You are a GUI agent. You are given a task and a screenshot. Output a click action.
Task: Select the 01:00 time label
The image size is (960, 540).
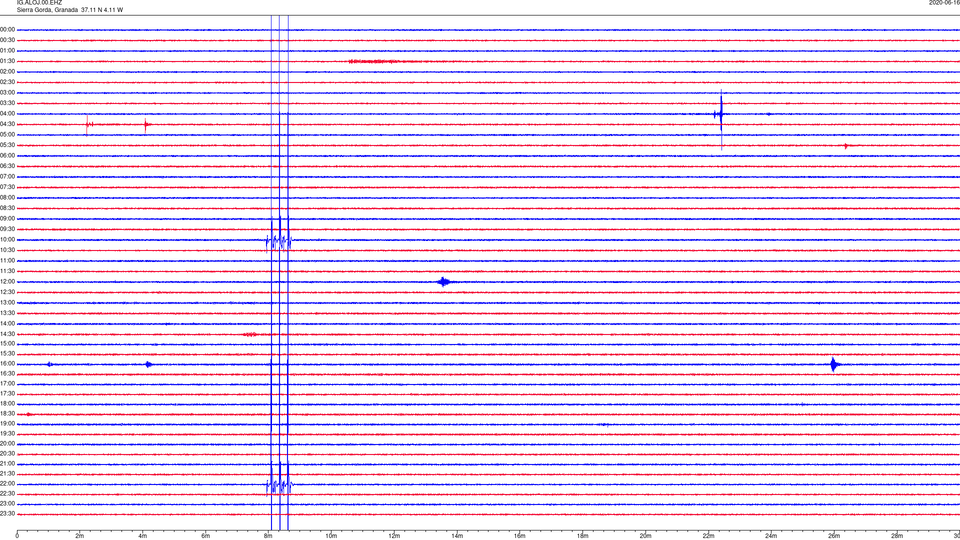coord(8,51)
